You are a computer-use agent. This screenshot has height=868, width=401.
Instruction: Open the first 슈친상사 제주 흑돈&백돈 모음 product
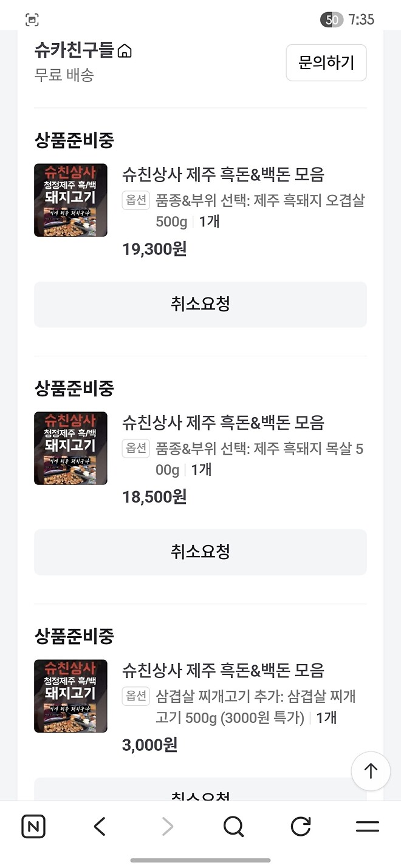[x=222, y=176]
